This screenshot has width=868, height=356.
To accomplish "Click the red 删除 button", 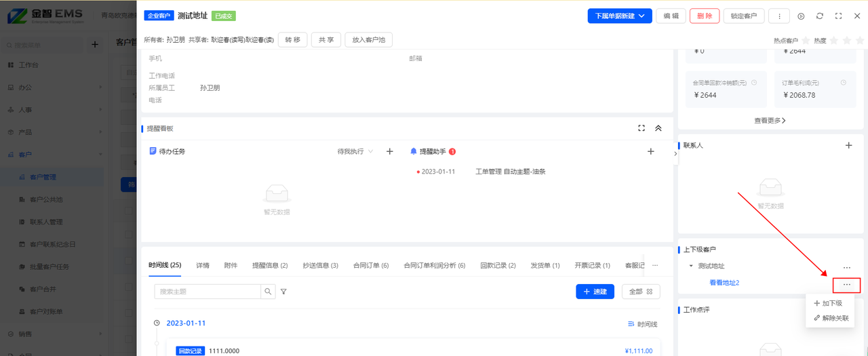I will pyautogui.click(x=705, y=16).
